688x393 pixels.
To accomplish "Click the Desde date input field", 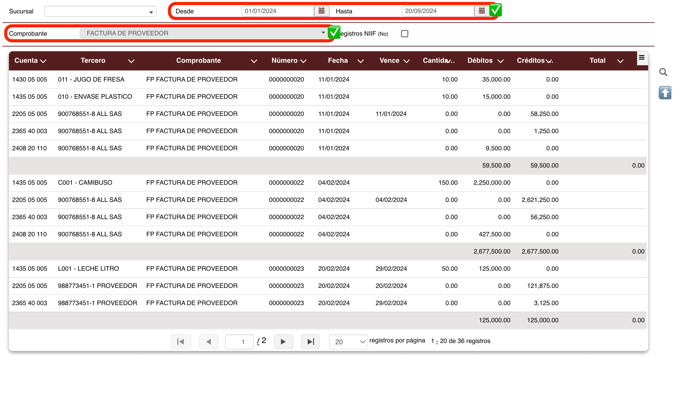I will click(278, 11).
